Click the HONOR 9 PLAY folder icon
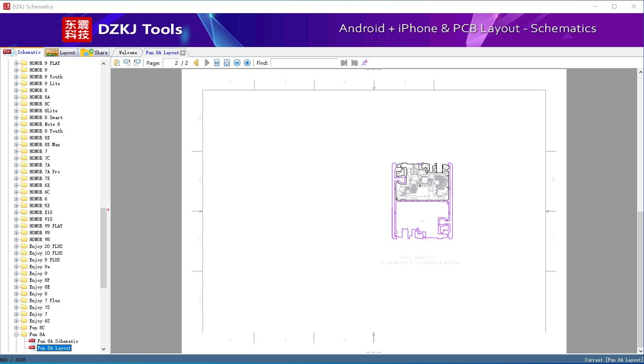 tap(24, 63)
